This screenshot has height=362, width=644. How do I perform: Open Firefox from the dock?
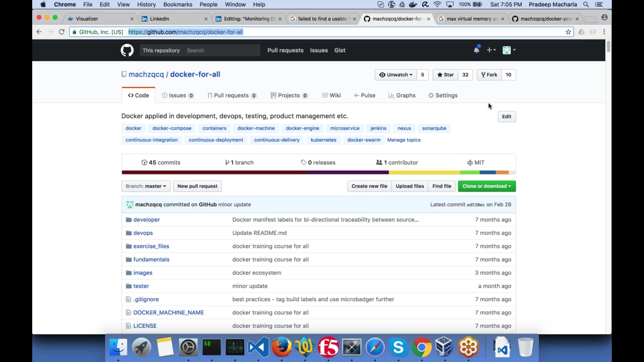pos(282,347)
